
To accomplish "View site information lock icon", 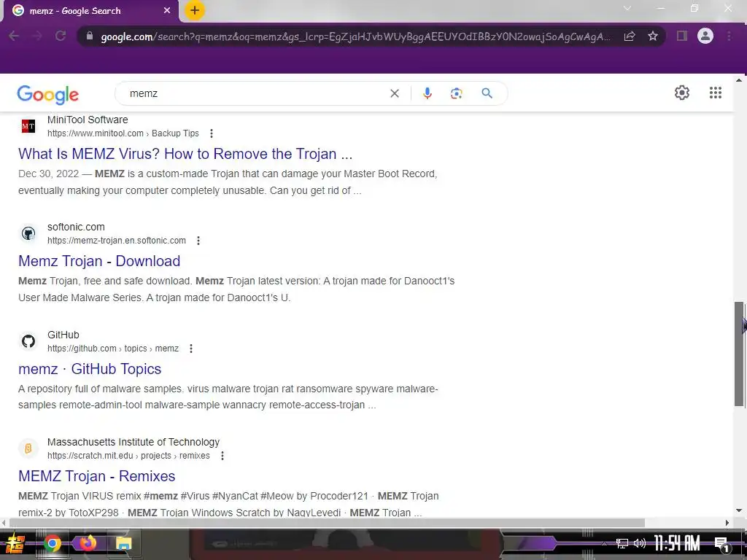I will [x=89, y=36].
